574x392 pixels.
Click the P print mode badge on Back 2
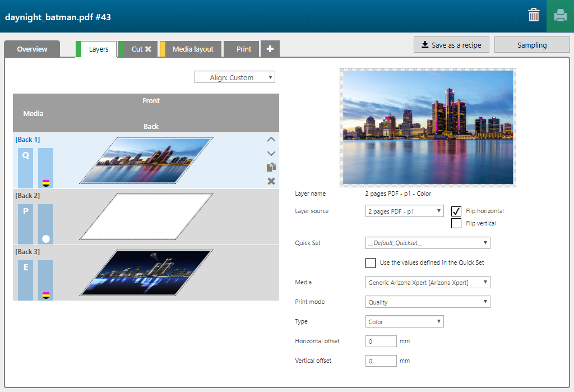26,224
